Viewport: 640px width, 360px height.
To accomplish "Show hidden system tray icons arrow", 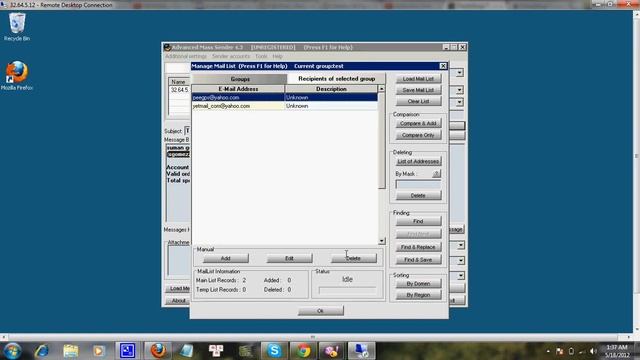I will [548, 351].
